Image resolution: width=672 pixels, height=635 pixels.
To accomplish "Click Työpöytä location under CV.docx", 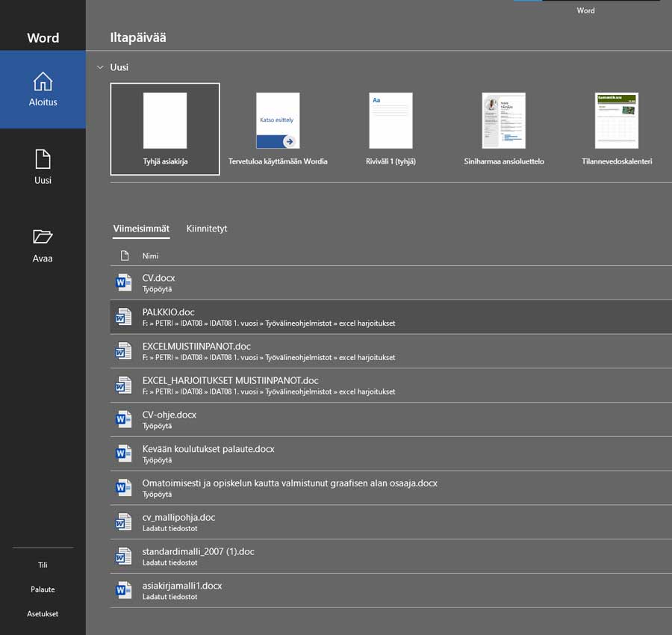I will (158, 289).
